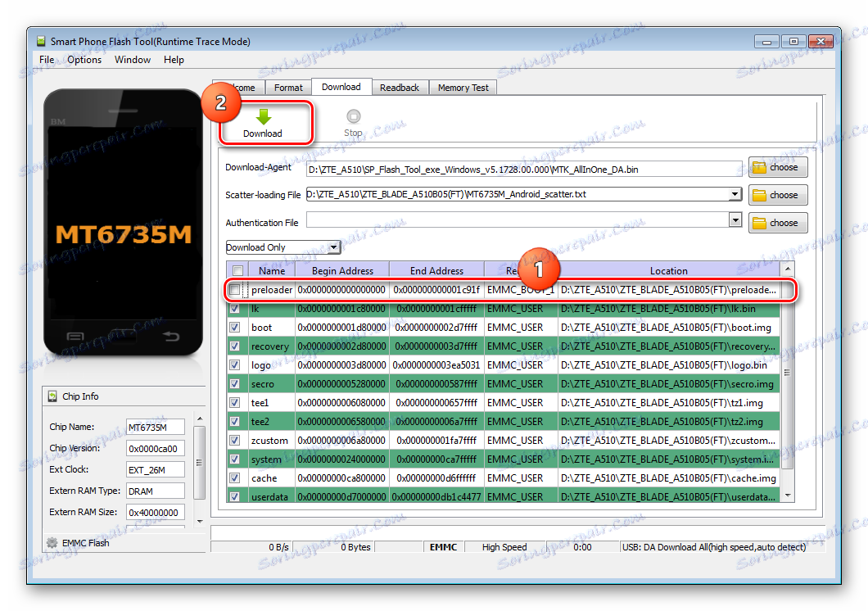This screenshot has width=868, height=611.
Task: Uncheck the recovery partition checkbox
Action: (x=236, y=346)
